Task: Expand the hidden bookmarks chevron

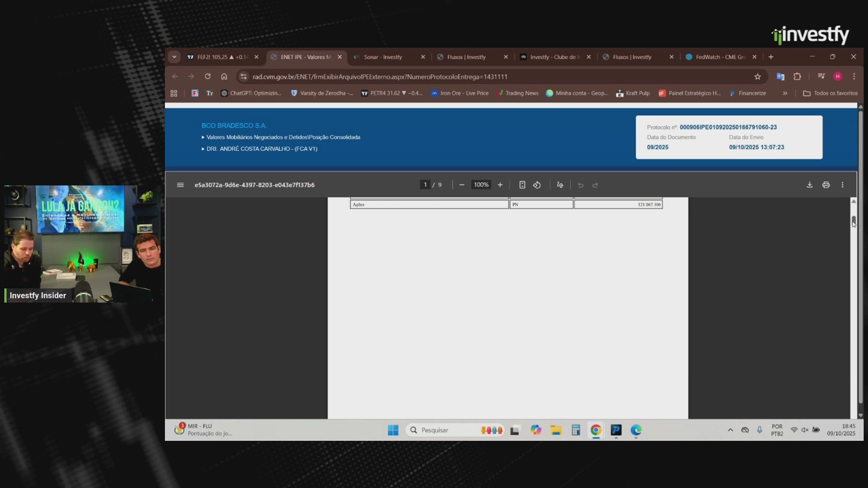Action: [785, 93]
